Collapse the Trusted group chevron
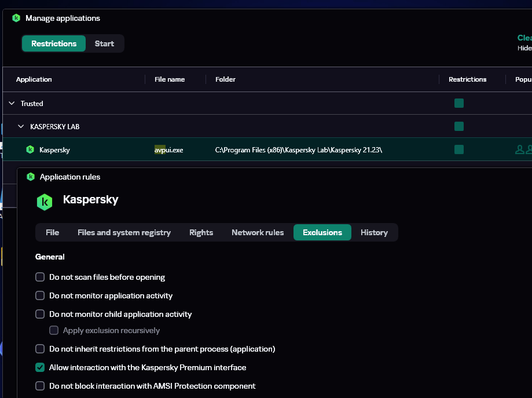 (x=12, y=104)
